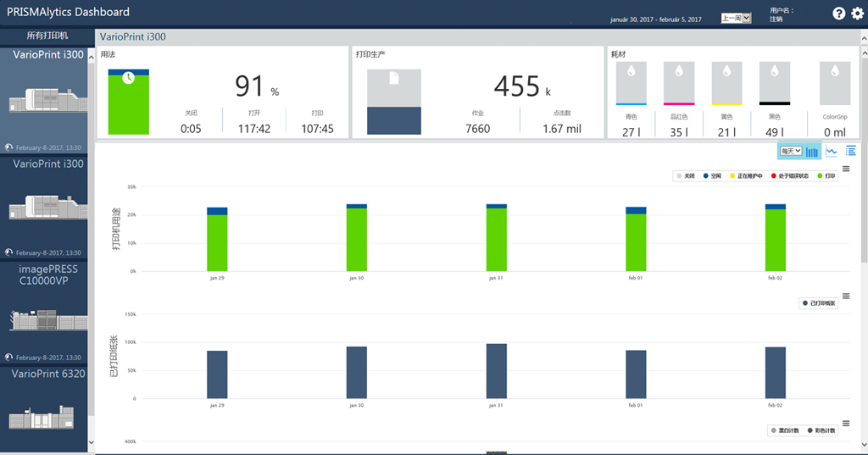Click the 1.67 mil 点击数 value
Screen dimensions: 868x455
pyautogui.click(x=562, y=129)
